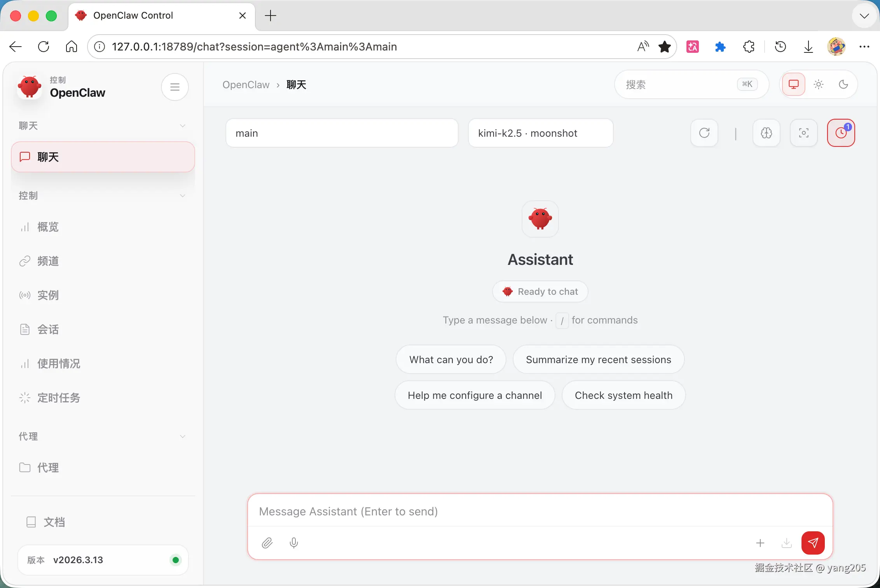Click the microphone voice input icon
Screen dimensions: 880x588
(x=294, y=543)
